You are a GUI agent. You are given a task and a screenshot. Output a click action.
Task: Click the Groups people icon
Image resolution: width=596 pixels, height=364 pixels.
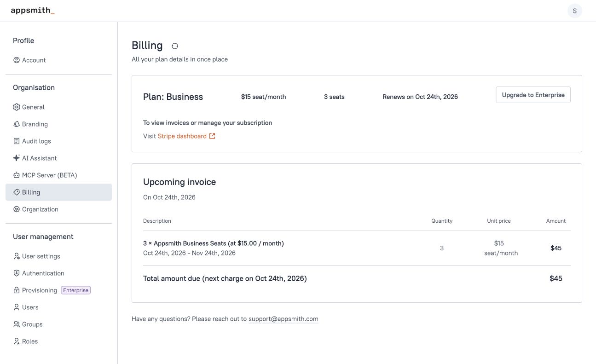tap(17, 324)
